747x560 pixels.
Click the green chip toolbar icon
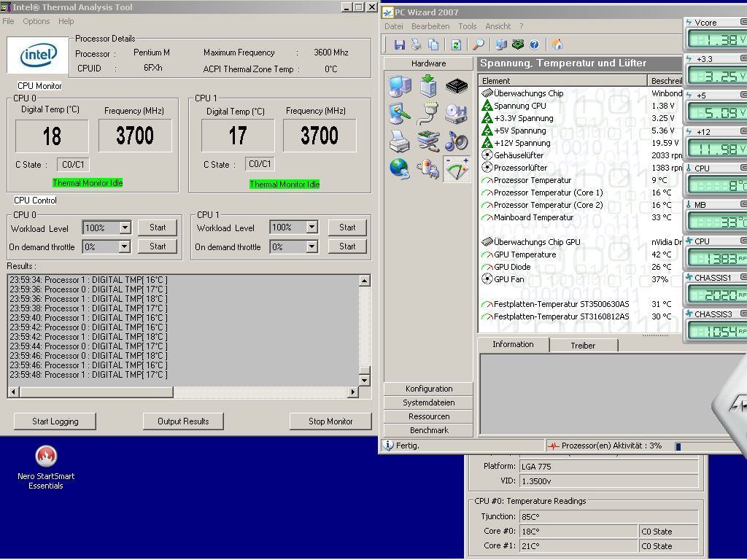(517, 44)
